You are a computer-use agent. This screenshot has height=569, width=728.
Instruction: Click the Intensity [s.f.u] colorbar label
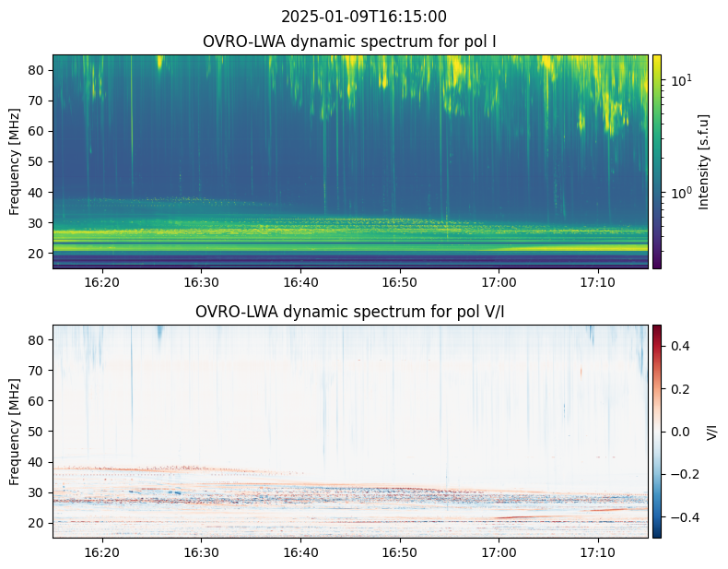point(705,161)
